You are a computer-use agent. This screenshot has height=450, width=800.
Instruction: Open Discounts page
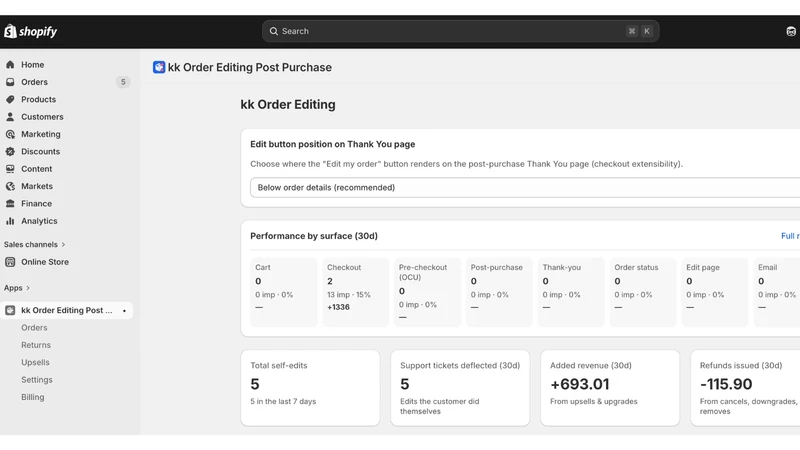point(40,152)
